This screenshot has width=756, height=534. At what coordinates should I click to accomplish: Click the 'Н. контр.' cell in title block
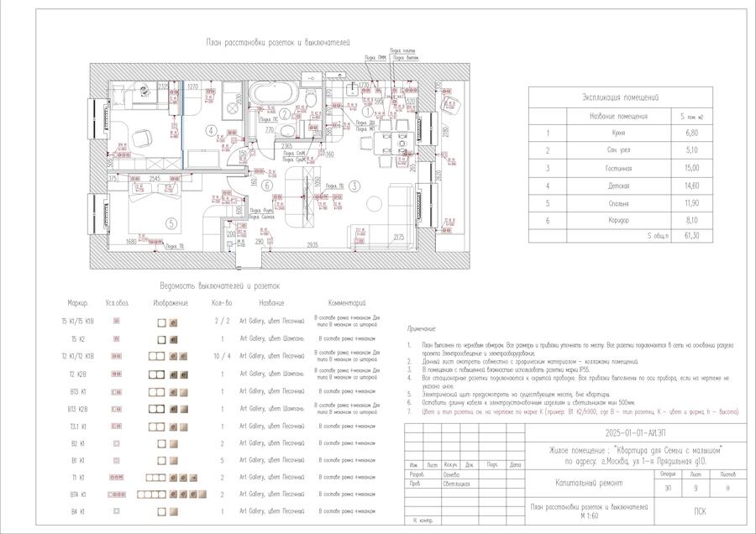point(423,521)
